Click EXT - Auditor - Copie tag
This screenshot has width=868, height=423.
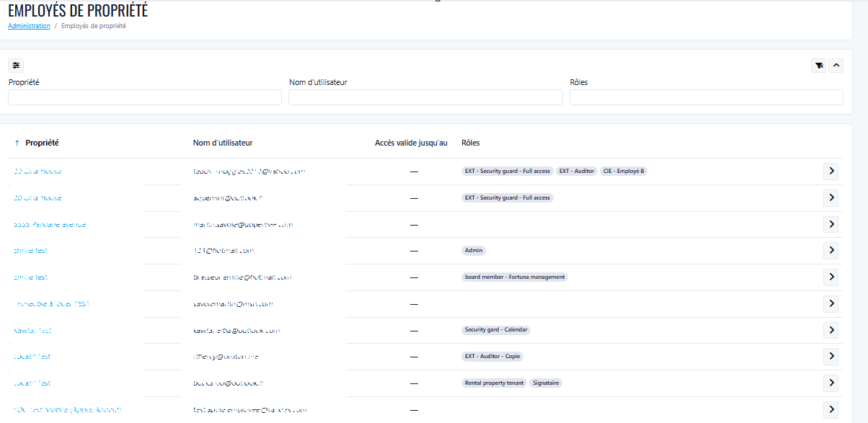(492, 356)
